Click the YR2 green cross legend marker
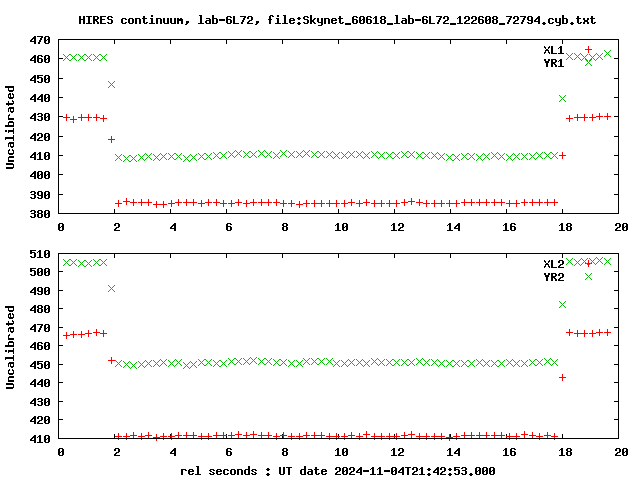Image resolution: width=640 pixels, height=480 pixels. [x=589, y=276]
